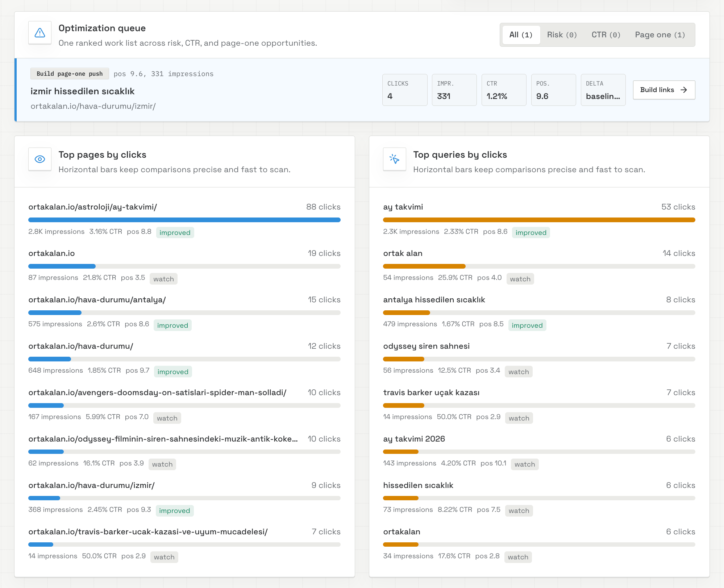Select the All (1) tab
The image size is (724, 588).
click(x=521, y=35)
